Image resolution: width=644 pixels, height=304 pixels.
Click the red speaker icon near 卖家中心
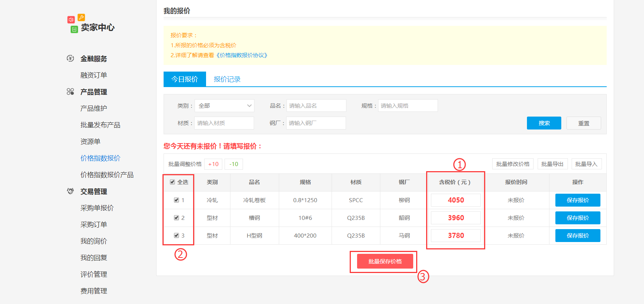coord(71,20)
